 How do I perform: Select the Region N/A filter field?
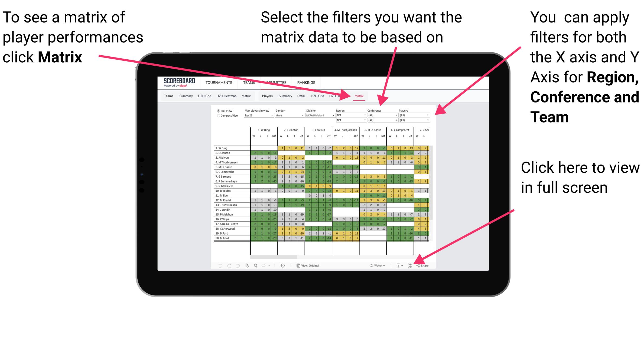pos(350,116)
